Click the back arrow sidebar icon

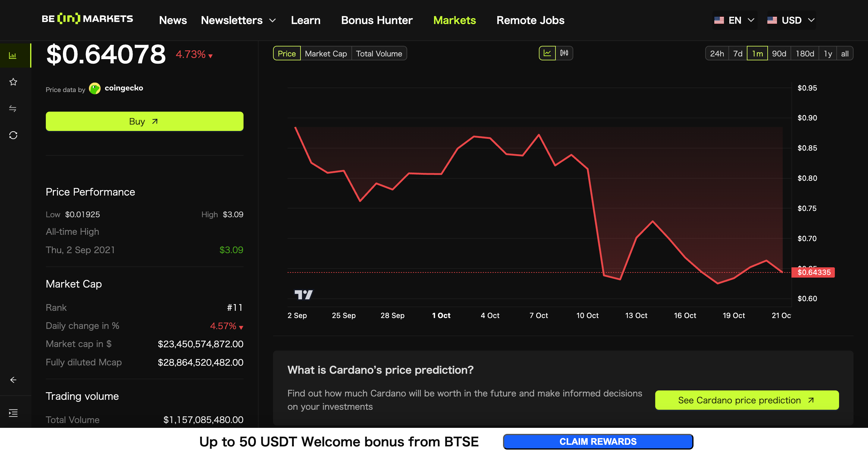[x=13, y=380]
